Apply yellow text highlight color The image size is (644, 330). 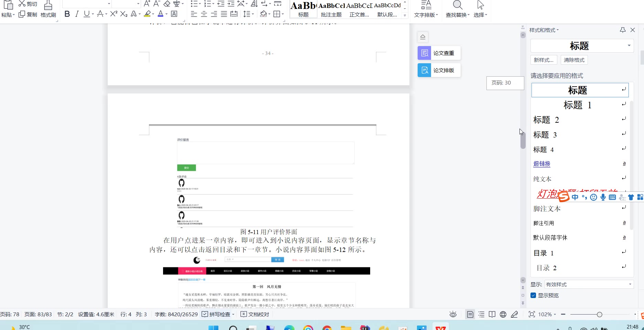148,14
